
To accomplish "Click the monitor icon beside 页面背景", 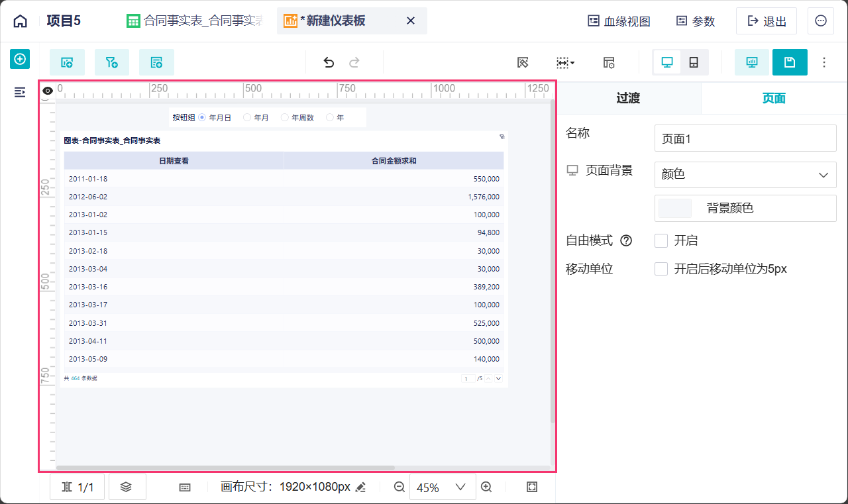I will tap(572, 171).
